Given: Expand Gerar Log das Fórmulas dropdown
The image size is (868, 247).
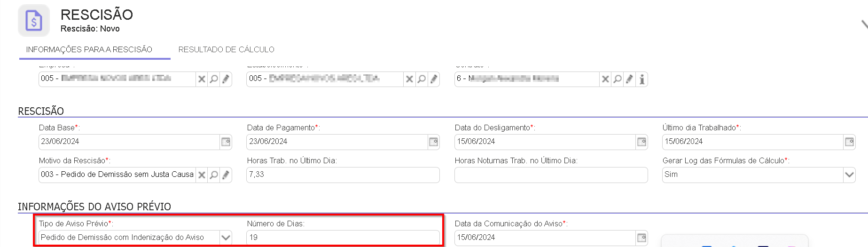Looking at the screenshot, I should pyautogui.click(x=849, y=175).
